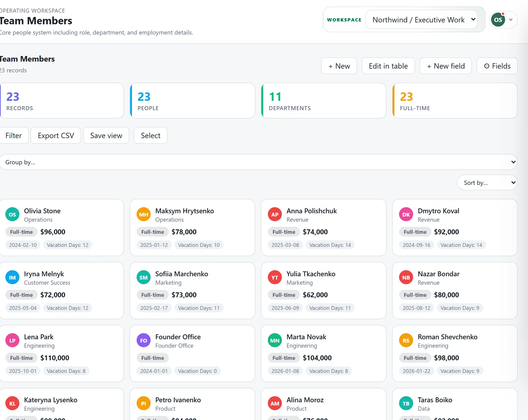Expand the Group by dropdown
Image resolution: width=528 pixels, height=420 pixels.
[258, 162]
